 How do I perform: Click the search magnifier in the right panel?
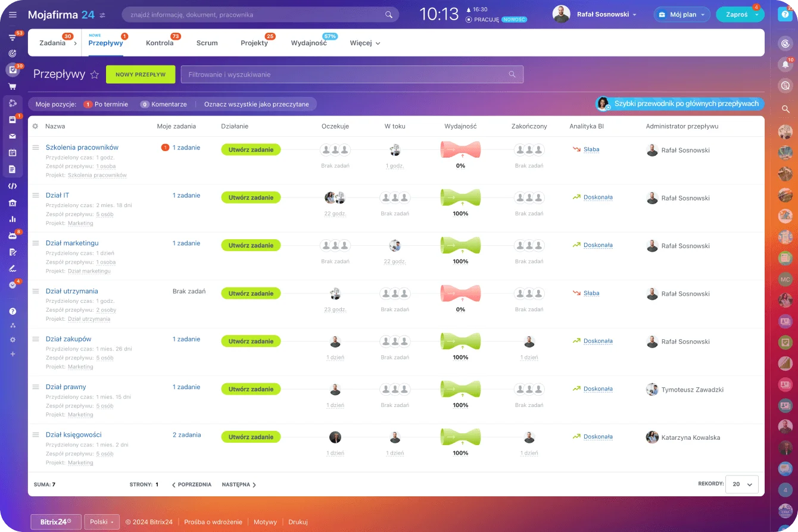(x=785, y=109)
